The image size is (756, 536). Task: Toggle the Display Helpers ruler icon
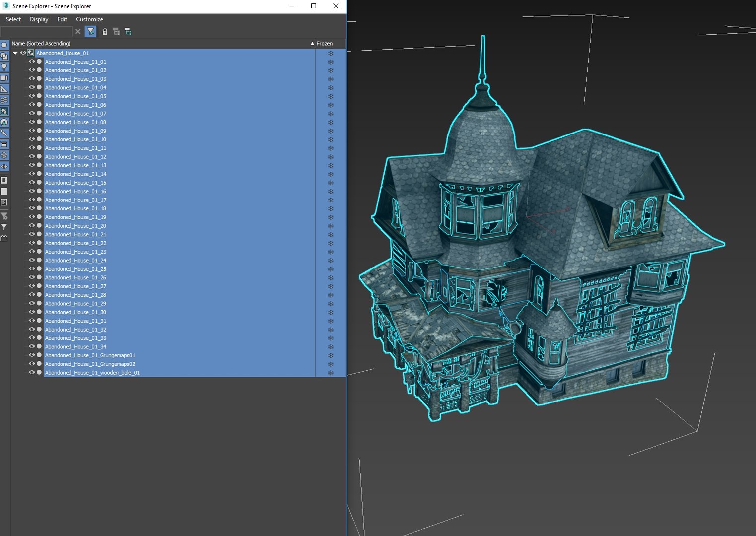coord(4,89)
